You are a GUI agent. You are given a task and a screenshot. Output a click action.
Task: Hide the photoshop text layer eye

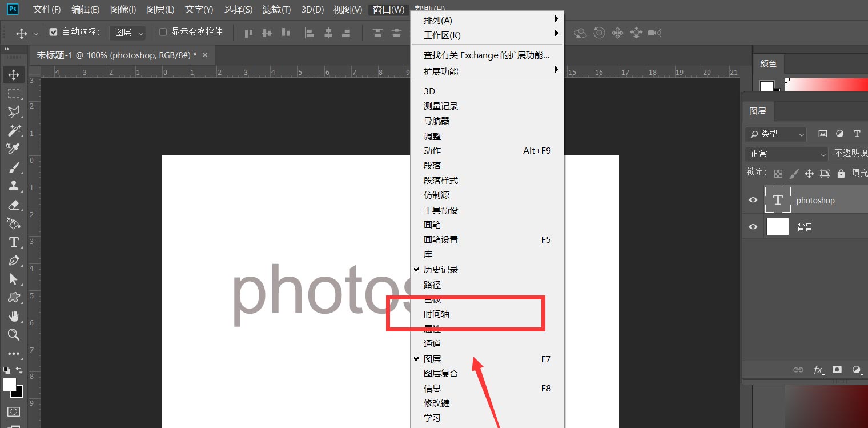[753, 200]
